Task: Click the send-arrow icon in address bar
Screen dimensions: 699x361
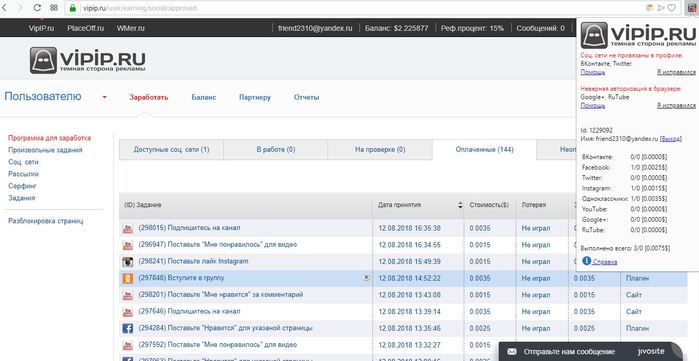Action: tap(661, 8)
